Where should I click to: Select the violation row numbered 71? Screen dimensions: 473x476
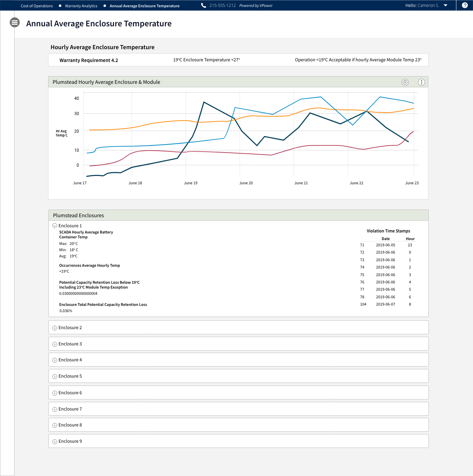pos(387,245)
